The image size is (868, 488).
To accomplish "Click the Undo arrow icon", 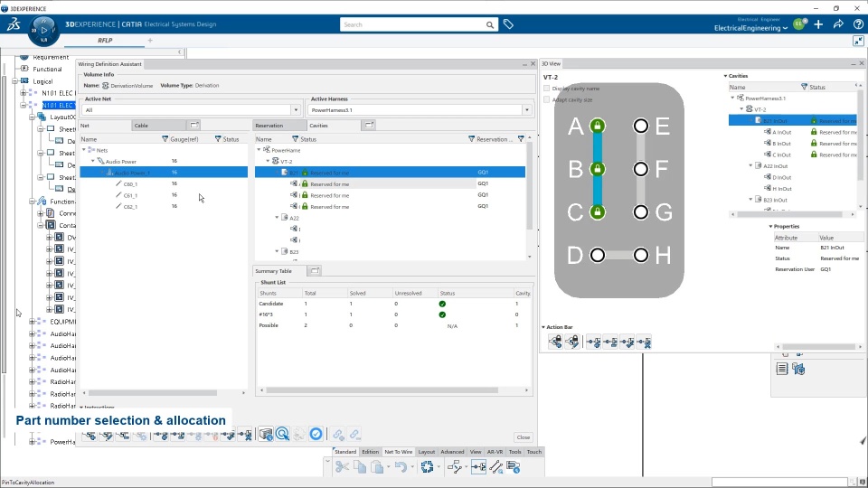I will coord(401,467).
